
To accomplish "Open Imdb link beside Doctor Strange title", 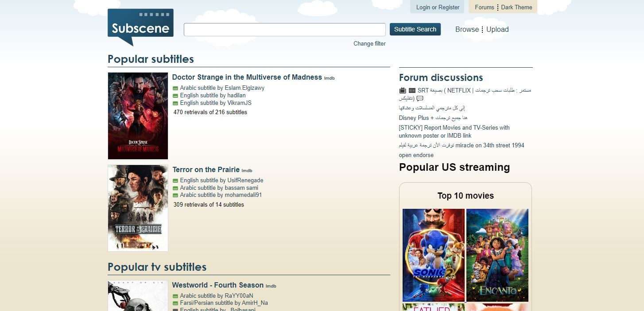I will (329, 78).
